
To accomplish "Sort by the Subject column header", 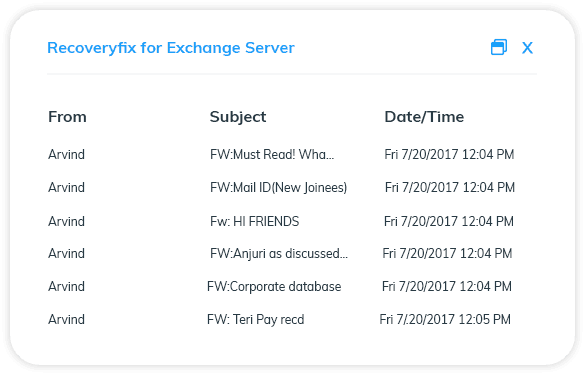I will 238,117.
